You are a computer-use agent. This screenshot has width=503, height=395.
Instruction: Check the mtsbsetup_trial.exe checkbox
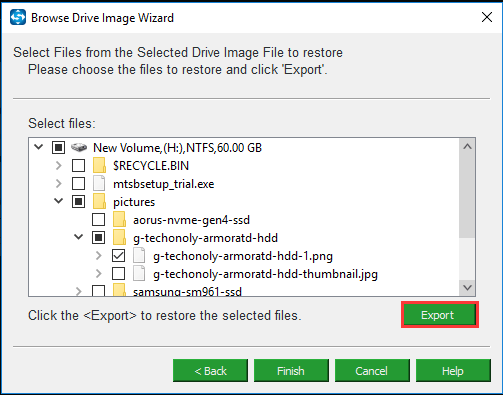point(78,183)
